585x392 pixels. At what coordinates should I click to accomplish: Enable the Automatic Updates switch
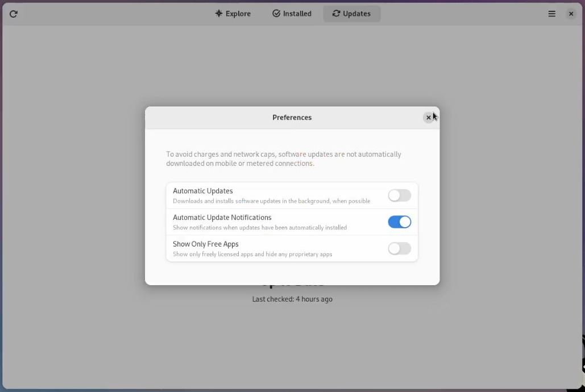(400, 195)
